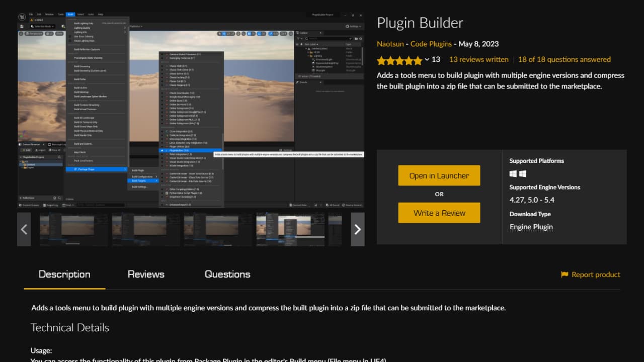The image size is (644, 362).
Task: Click the right arrow to see more screenshots
Action: point(357,229)
